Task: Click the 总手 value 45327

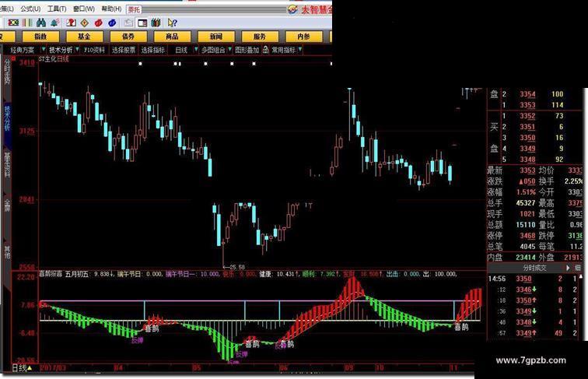Action: [x=525, y=203]
